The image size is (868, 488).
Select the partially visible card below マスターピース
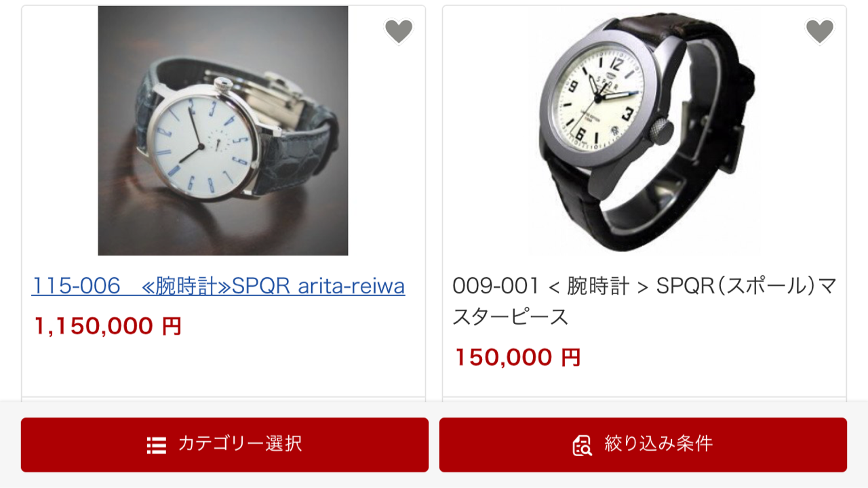coord(644,399)
